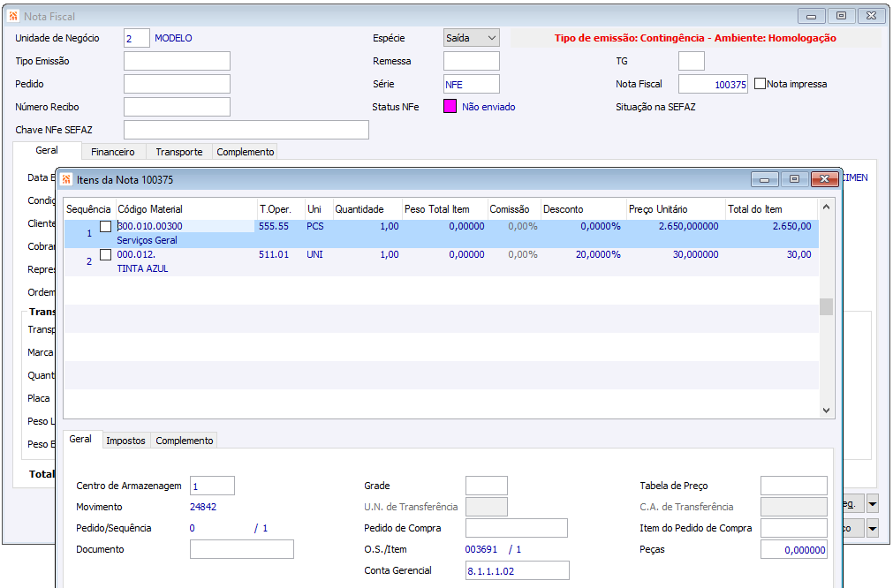The height and width of the screenshot is (588, 893).
Task: Minimize the Nota Fiscal window
Action: click(811, 16)
